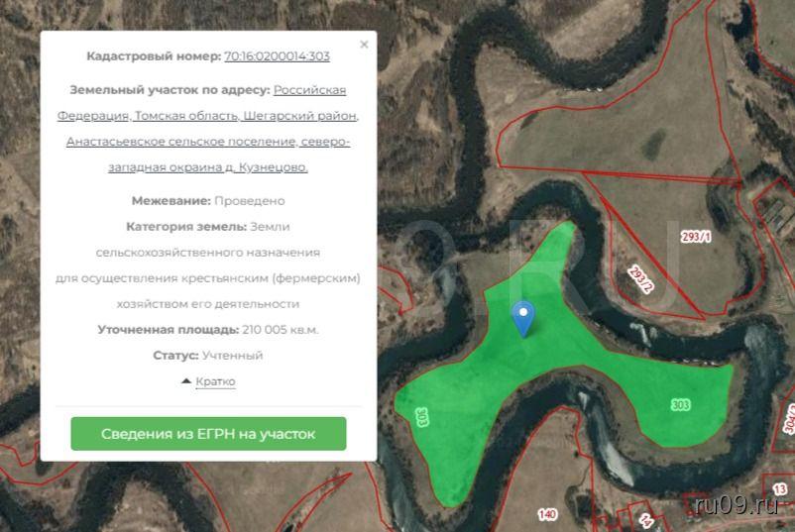Click западная окраина д. Кузнецово link text
The height and width of the screenshot is (532, 795).
pyautogui.click(x=208, y=167)
